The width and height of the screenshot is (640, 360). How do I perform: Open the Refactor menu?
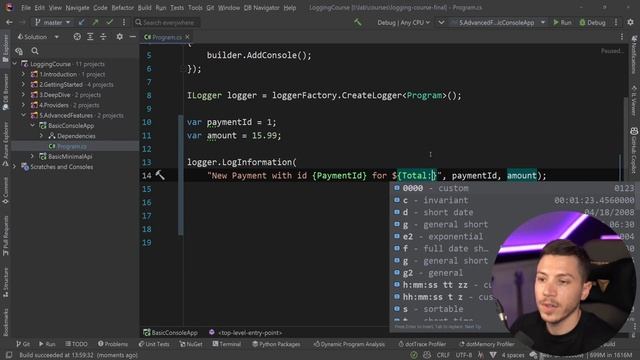[x=122, y=8]
